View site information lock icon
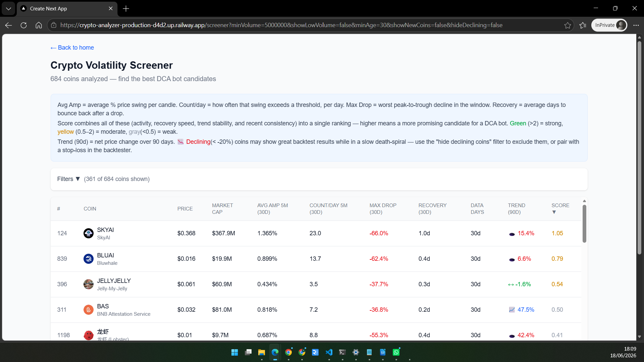Screen dimensions: 644x362 [54, 25]
